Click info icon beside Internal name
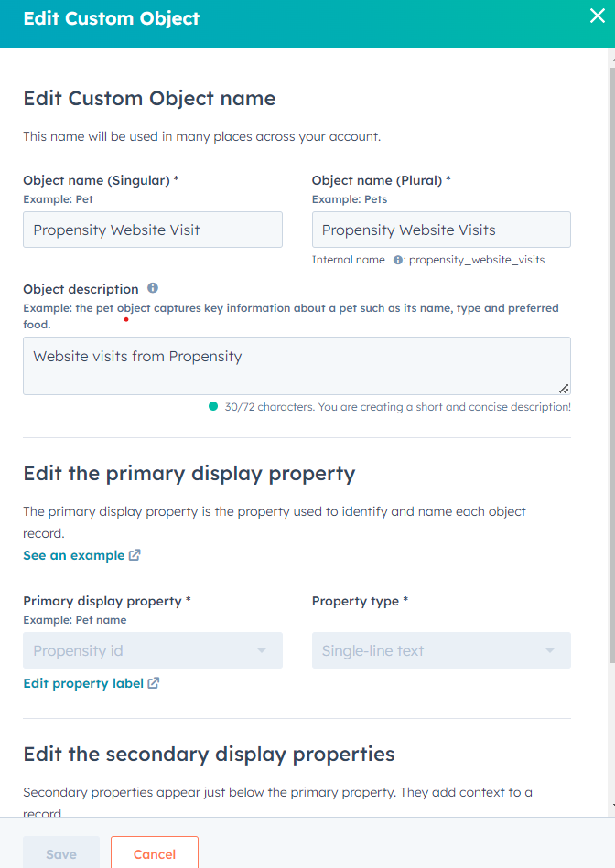615x868 pixels. 398,260
